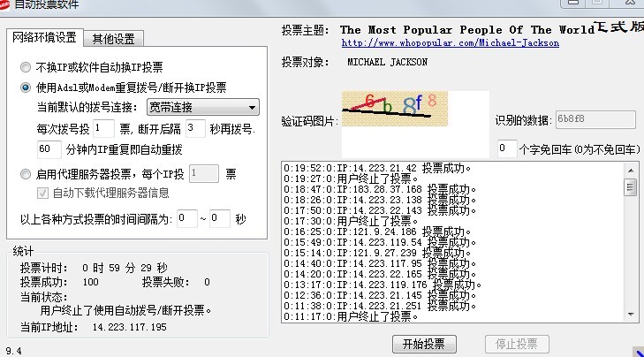
Task: Expand the 宽带连接 dial connection dropdown
Action: pos(203,107)
